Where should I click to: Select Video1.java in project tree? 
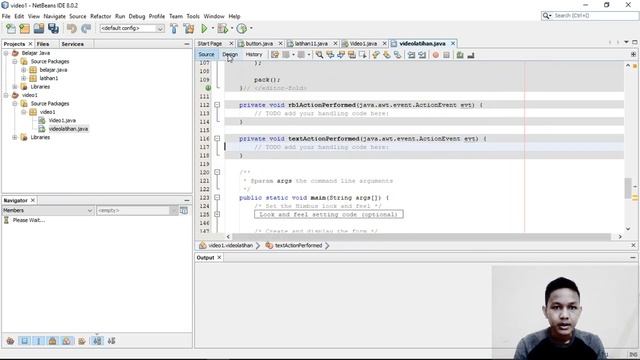(62, 120)
